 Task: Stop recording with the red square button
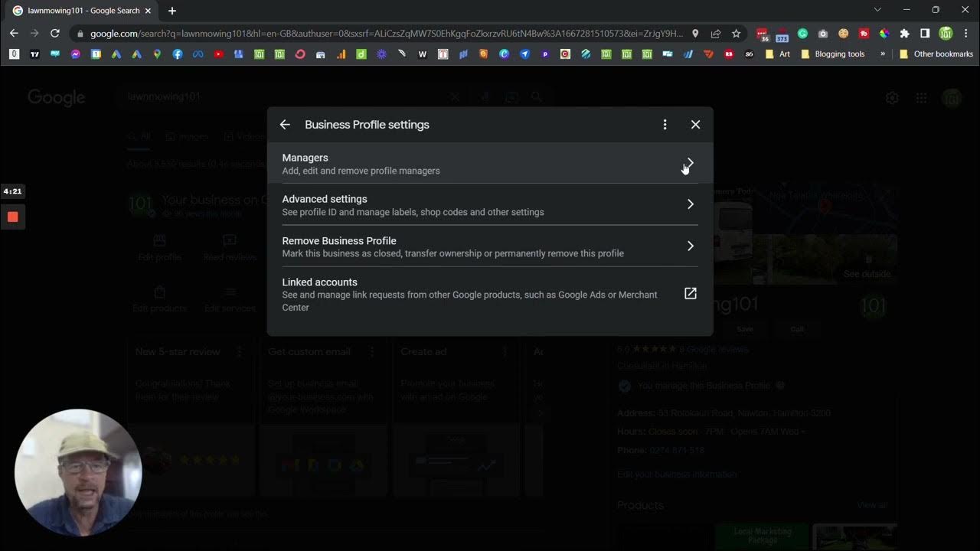(x=13, y=217)
